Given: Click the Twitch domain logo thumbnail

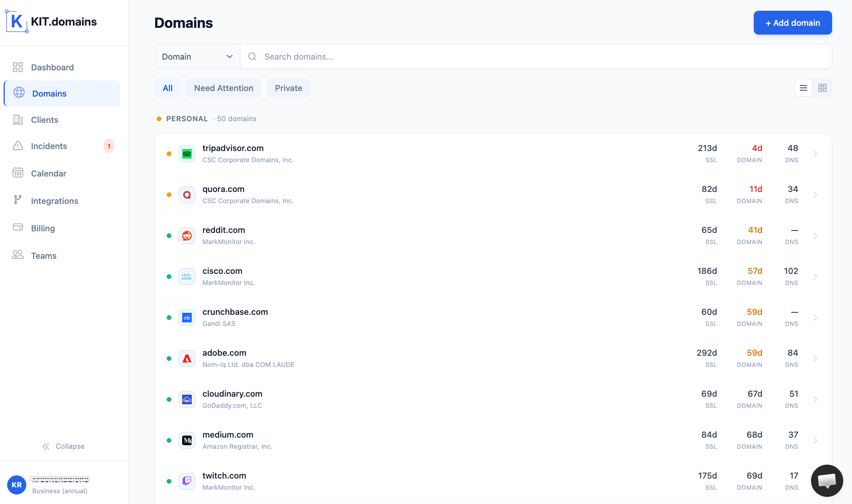Looking at the screenshot, I should [x=187, y=481].
